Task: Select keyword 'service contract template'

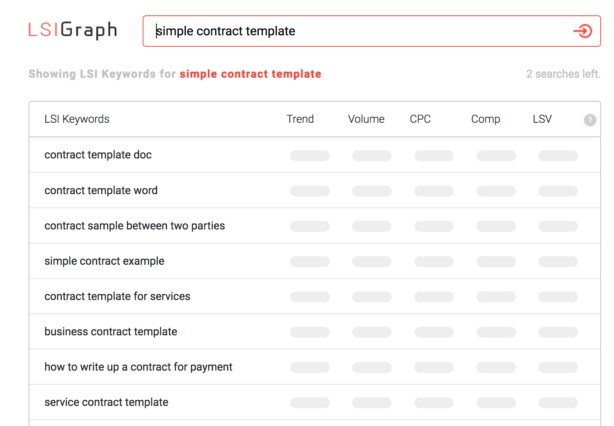Action: [x=106, y=402]
